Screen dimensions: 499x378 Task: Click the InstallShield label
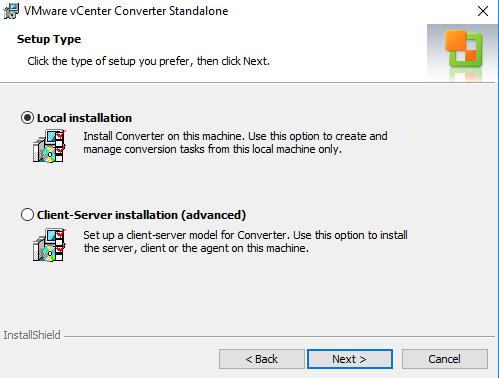coord(32,335)
